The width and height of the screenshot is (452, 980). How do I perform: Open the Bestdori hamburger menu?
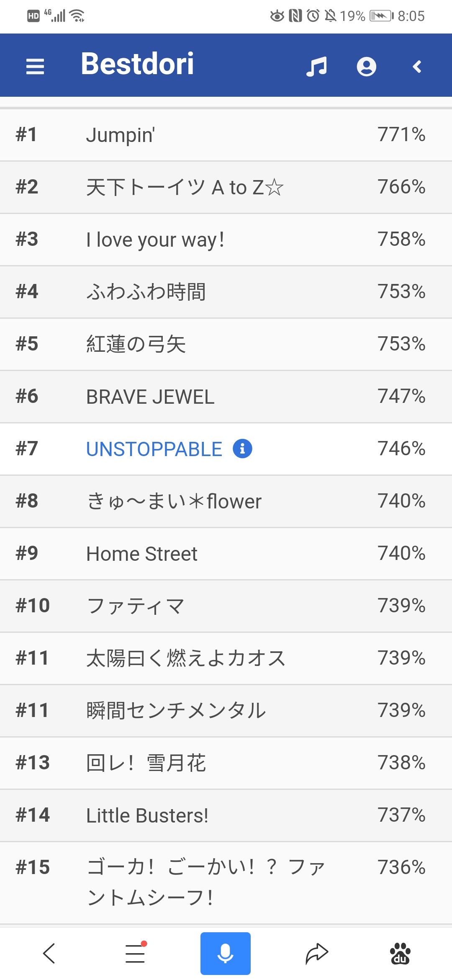tap(35, 66)
